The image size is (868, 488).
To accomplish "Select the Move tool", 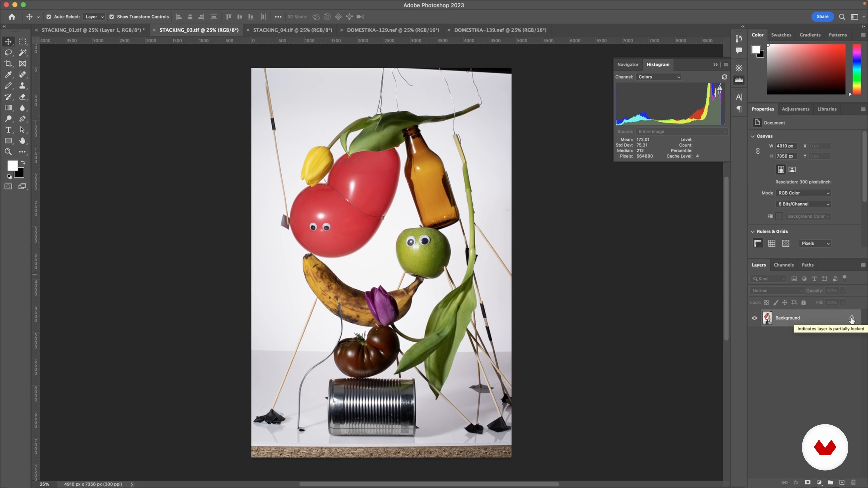I will 8,42.
